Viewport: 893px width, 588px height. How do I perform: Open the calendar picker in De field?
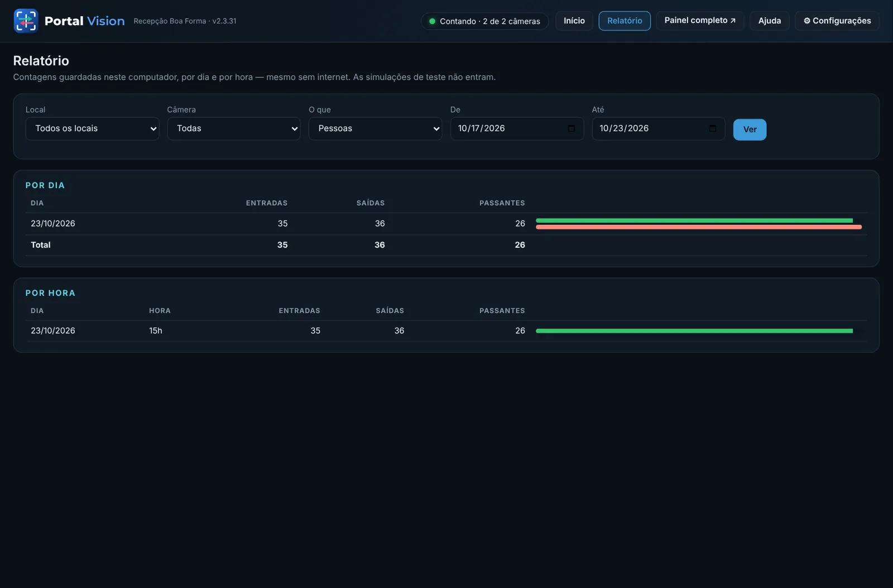(571, 128)
